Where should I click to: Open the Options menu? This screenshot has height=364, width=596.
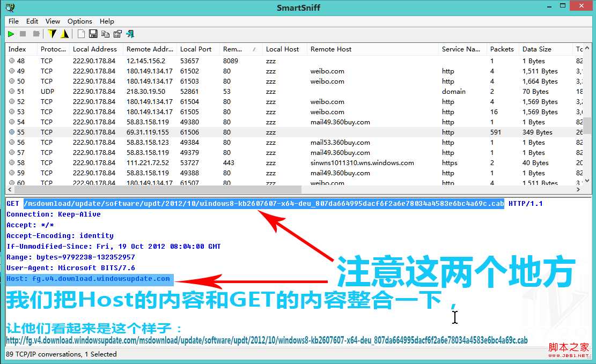pyautogui.click(x=80, y=21)
